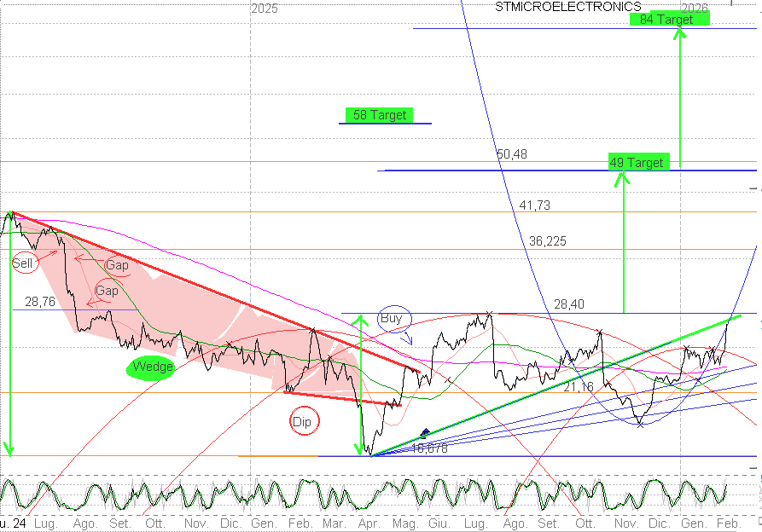This screenshot has height=532, width=762.
Task: Select the small blue triangle marker
Action: coord(426,433)
